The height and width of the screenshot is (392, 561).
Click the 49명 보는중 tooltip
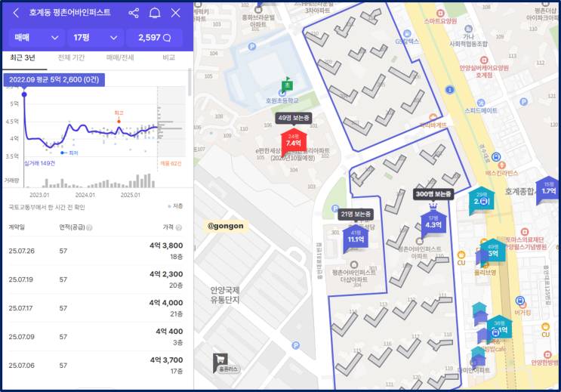(294, 118)
